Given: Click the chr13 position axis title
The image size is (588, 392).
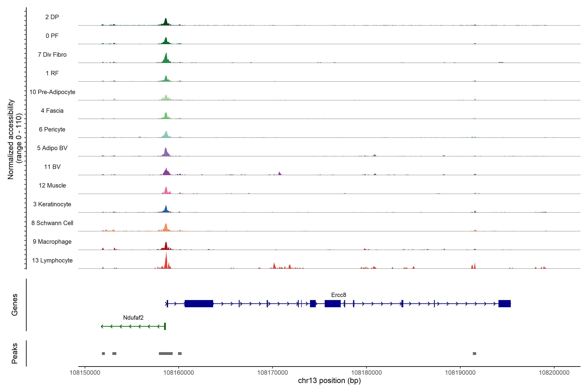Looking at the screenshot, I should tap(329, 381).
